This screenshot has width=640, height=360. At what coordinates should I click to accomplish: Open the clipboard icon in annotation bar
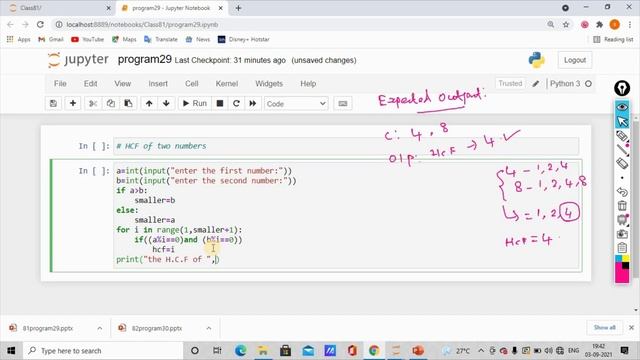pos(622,248)
